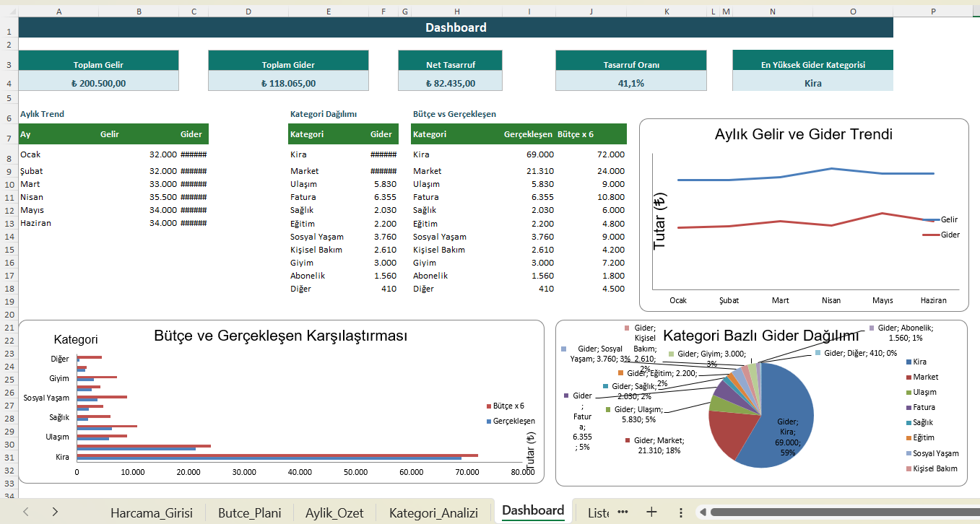
Task: Select the Kategori axis title in bar chart
Action: pos(76,339)
